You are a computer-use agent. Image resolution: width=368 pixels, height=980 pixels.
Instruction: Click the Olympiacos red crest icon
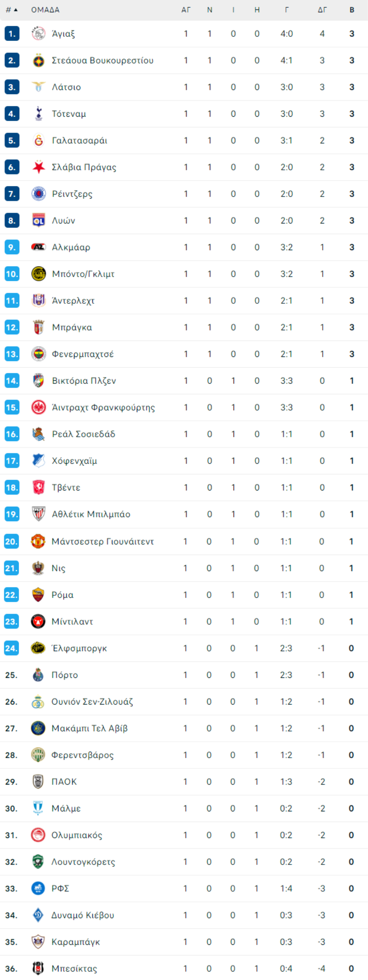(38, 835)
